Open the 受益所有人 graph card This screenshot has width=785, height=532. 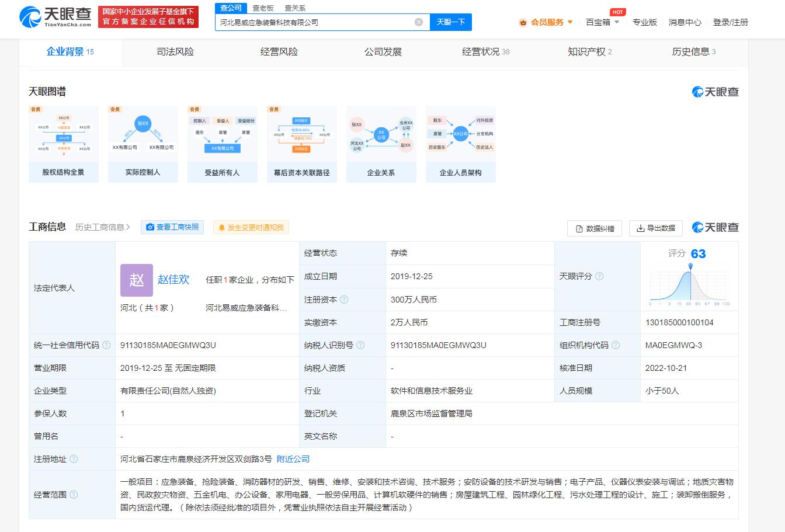click(223, 144)
